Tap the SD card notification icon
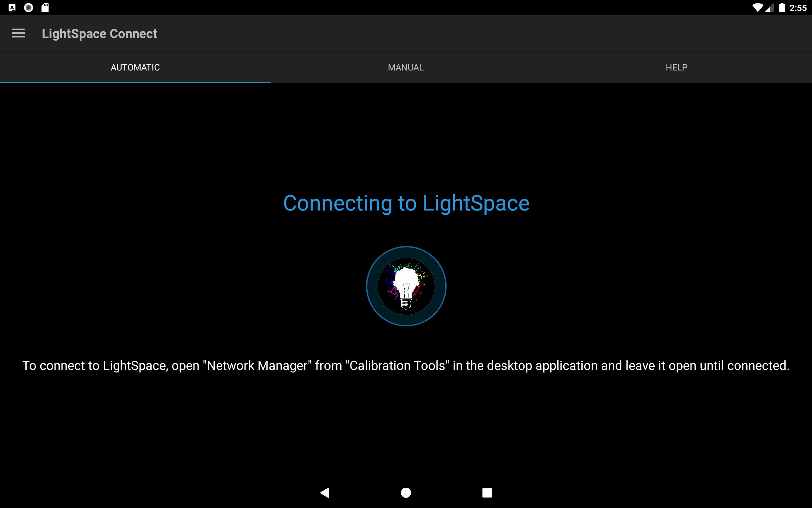The height and width of the screenshot is (508, 812). 45,8
